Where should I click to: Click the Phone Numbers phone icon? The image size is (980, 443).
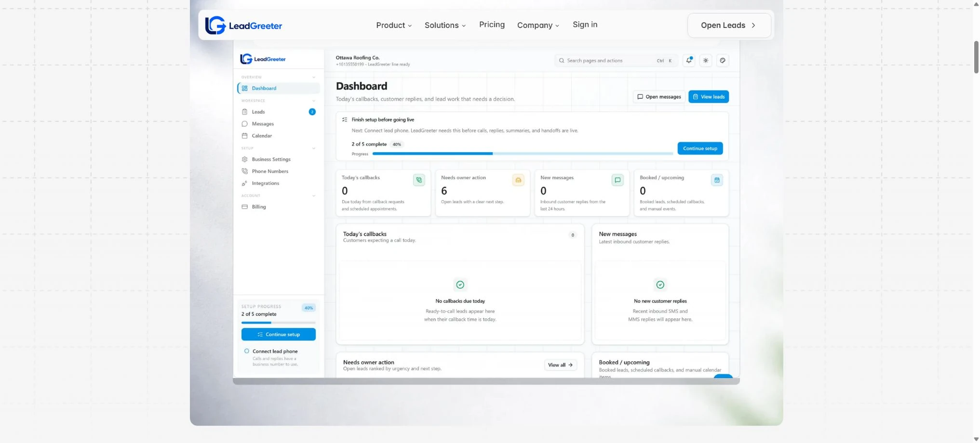tap(244, 171)
